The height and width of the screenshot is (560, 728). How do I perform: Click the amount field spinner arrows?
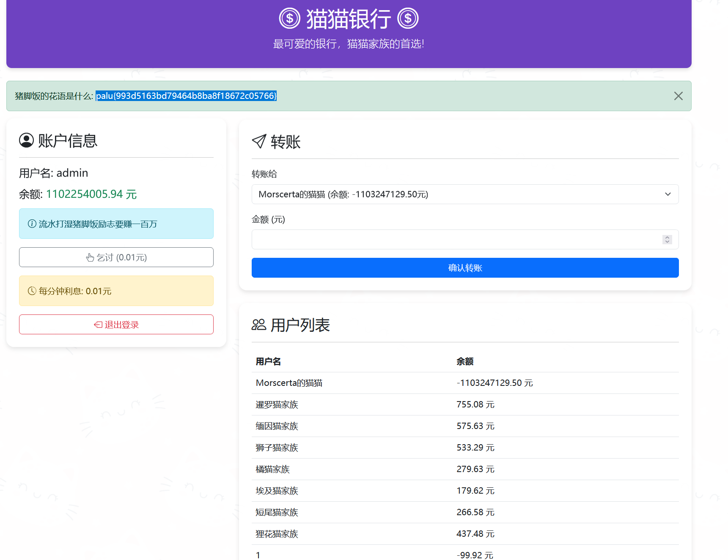pyautogui.click(x=667, y=240)
